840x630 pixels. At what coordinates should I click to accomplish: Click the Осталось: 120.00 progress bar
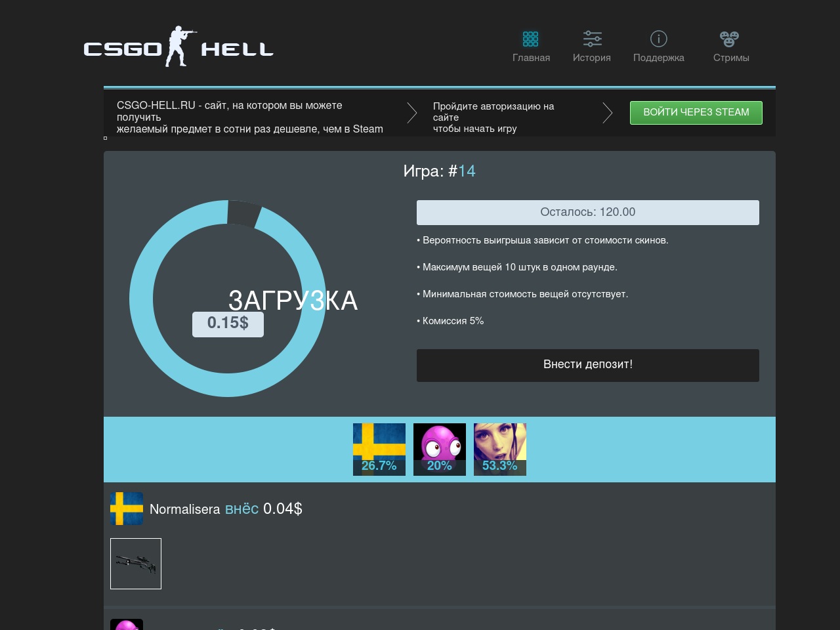[588, 212]
